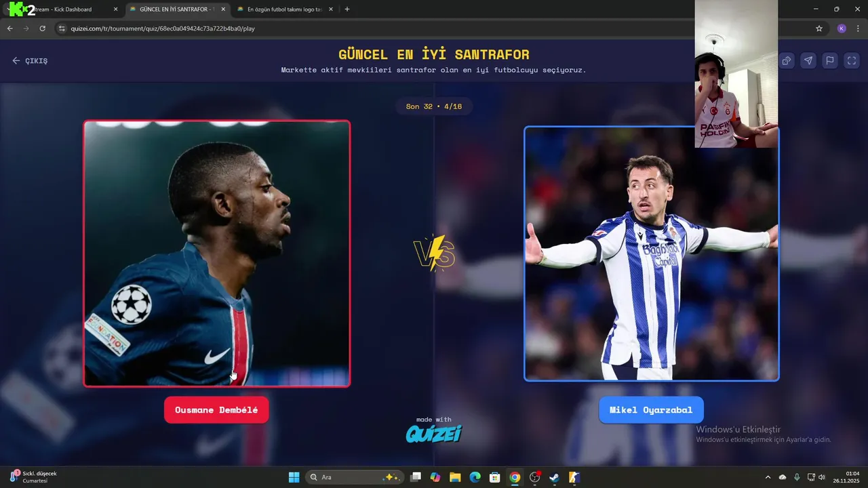868x488 pixels.
Task: Click the taskbar Ara search box
Action: [355, 477]
